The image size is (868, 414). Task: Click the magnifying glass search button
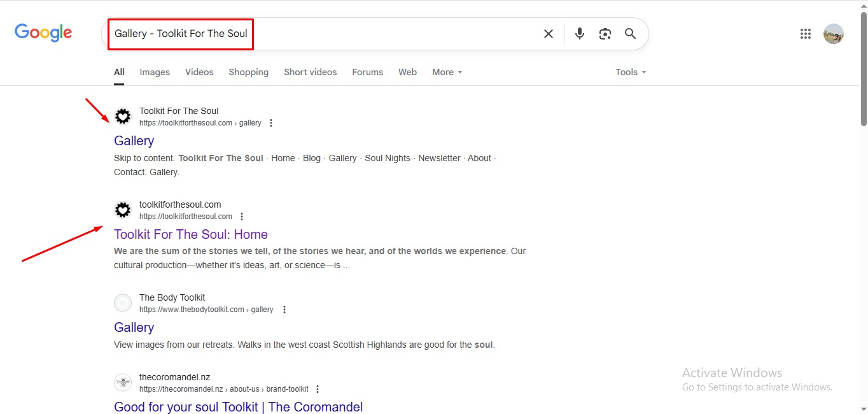(x=630, y=34)
